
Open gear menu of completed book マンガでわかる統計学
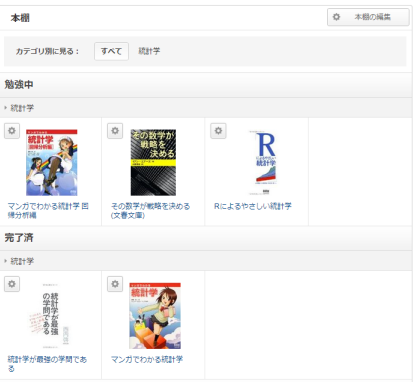point(115,284)
